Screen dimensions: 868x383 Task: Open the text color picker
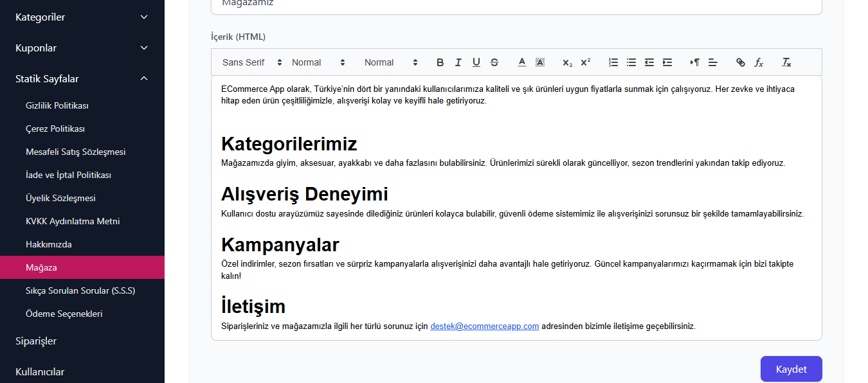[521, 62]
